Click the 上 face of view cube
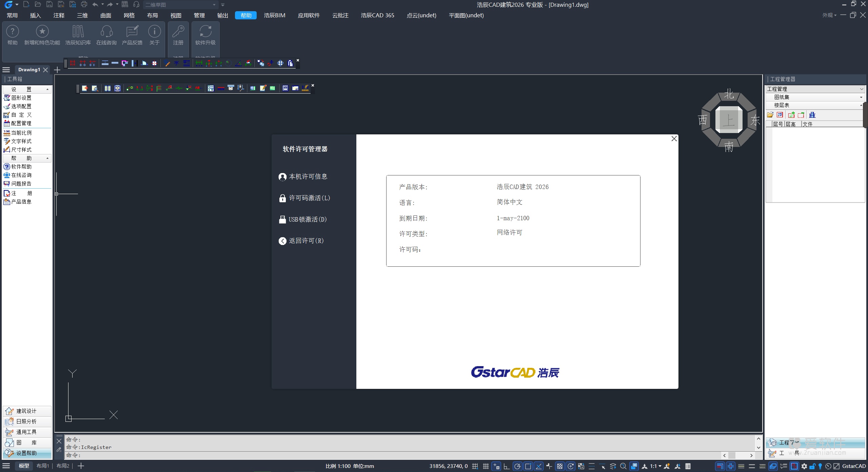868x472 pixels. pyautogui.click(x=729, y=120)
